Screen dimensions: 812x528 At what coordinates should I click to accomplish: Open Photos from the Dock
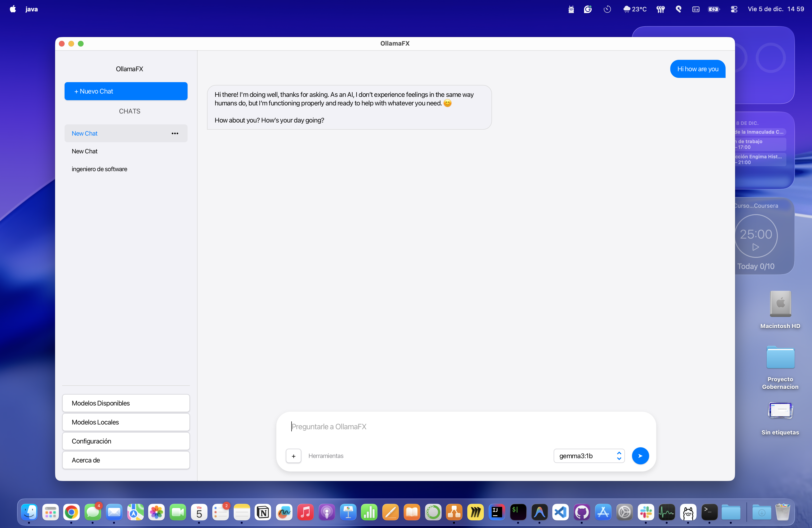157,512
